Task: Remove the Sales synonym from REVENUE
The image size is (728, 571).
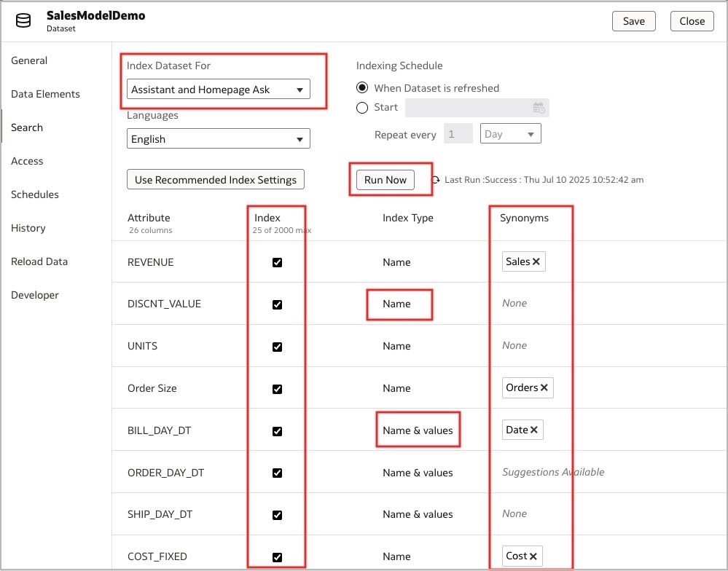Action: click(x=537, y=262)
